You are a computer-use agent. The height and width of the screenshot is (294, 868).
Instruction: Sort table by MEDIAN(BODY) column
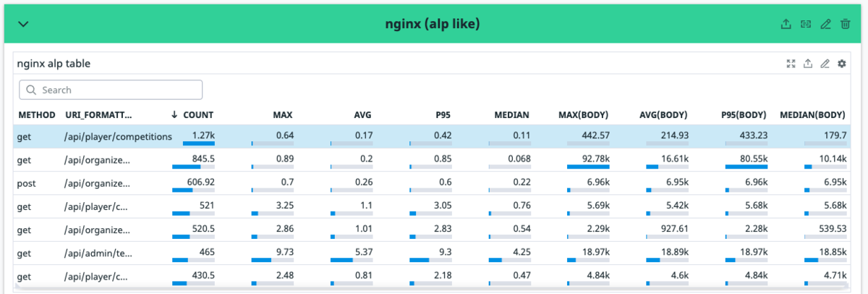pos(813,114)
